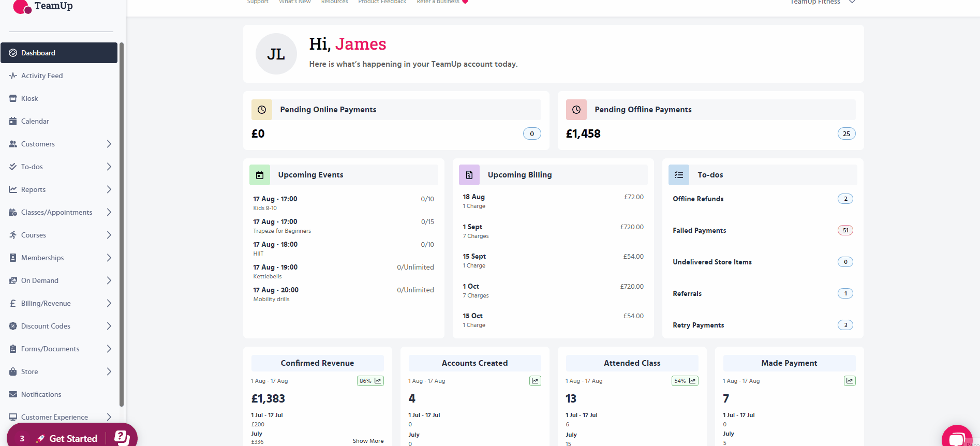
Task: Open chart icon in Made Payment card
Action: (850, 381)
